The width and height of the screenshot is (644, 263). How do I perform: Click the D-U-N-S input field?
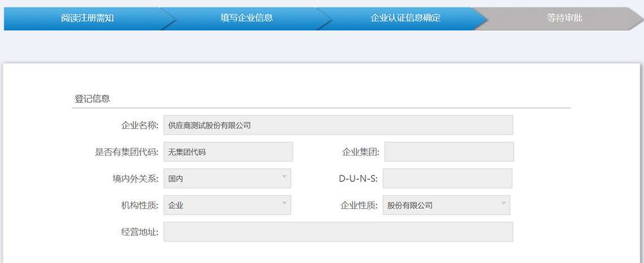pos(447,178)
